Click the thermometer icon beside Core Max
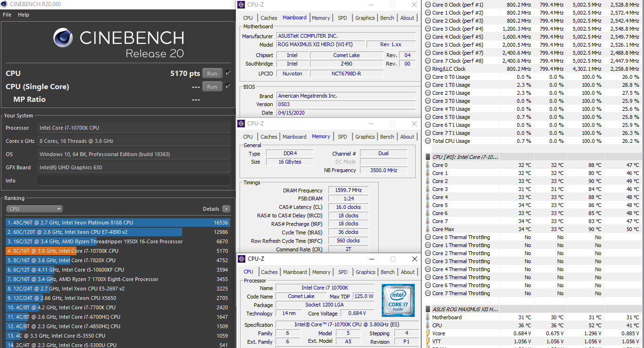Image resolution: width=644 pixels, height=348 pixels. 428,229
